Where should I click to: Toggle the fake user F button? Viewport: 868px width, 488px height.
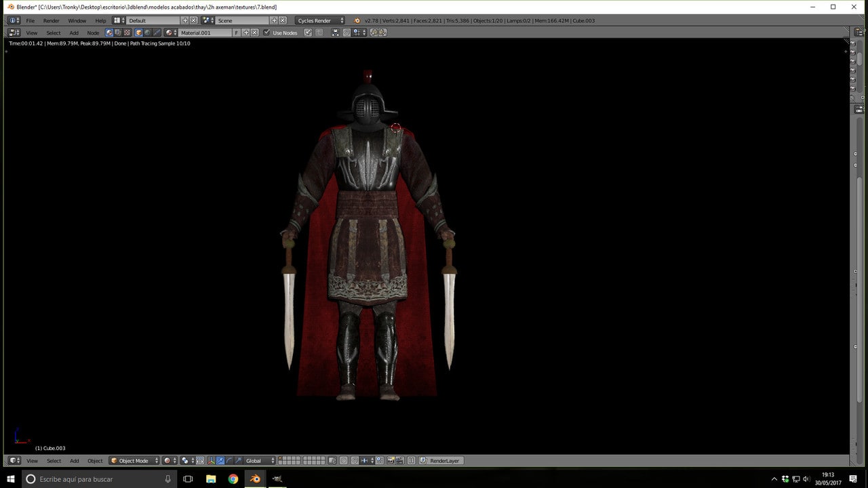coord(237,33)
